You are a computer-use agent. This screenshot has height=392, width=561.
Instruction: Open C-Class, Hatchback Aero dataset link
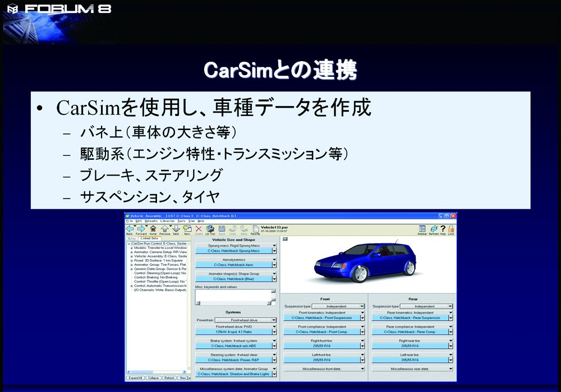click(233, 265)
